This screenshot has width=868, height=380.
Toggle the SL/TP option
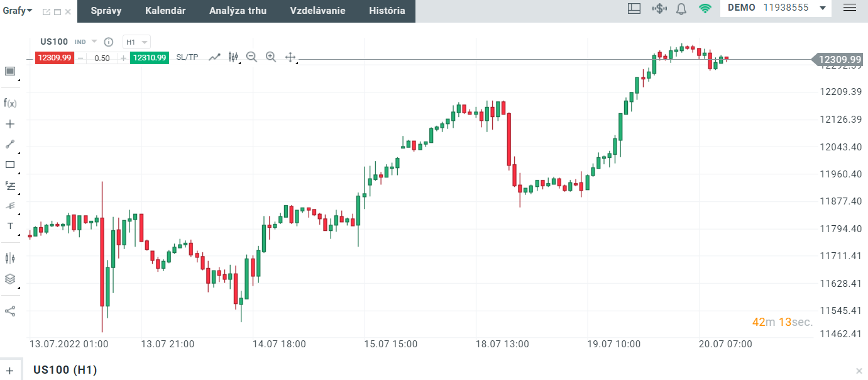click(187, 57)
